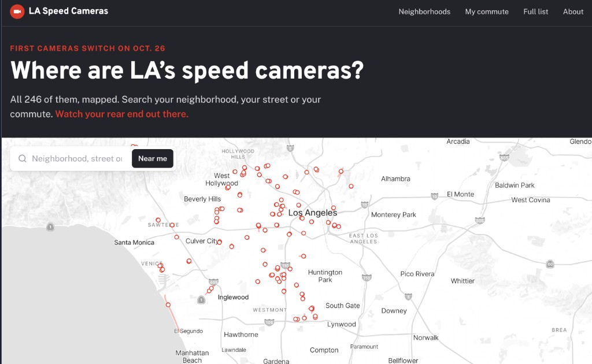Open the About page
The image size is (592, 364).
click(573, 12)
